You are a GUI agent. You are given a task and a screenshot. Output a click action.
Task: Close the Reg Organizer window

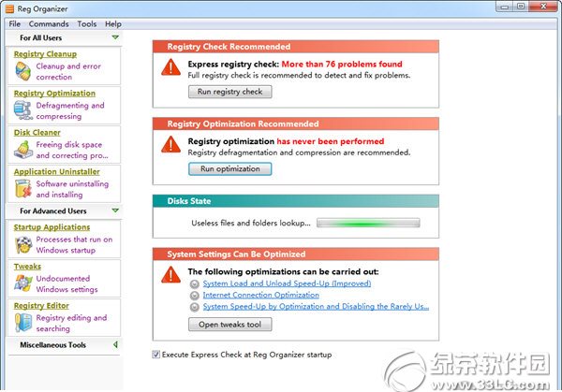543,7
